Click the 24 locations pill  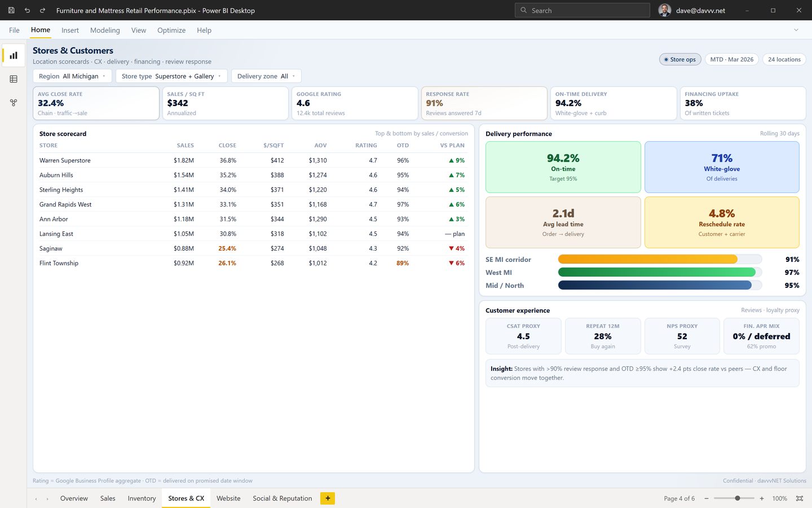[x=784, y=59]
